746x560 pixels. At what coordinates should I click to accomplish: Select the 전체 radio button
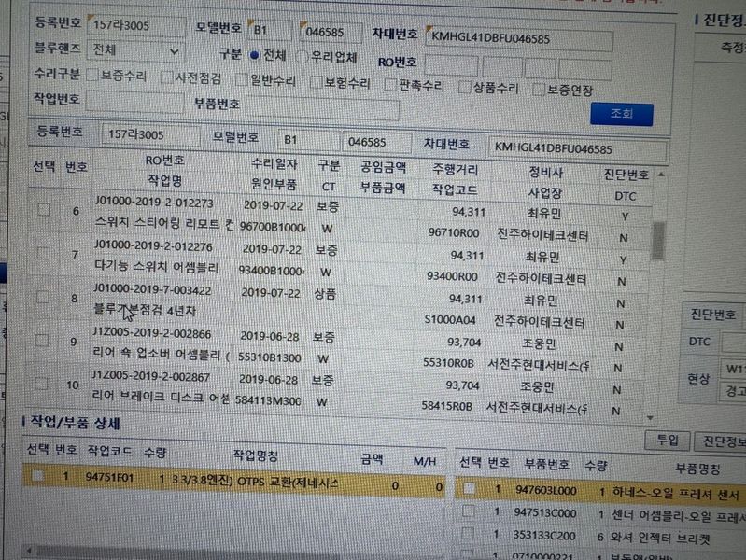coord(255,56)
